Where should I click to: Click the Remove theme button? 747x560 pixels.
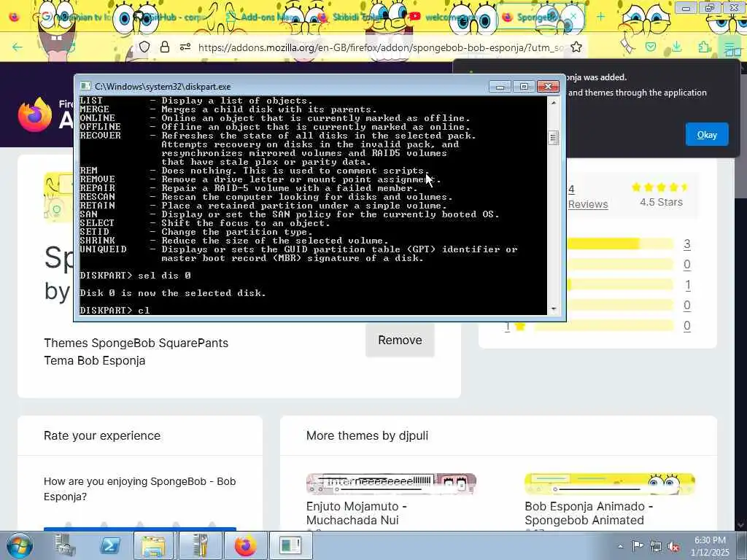400,340
